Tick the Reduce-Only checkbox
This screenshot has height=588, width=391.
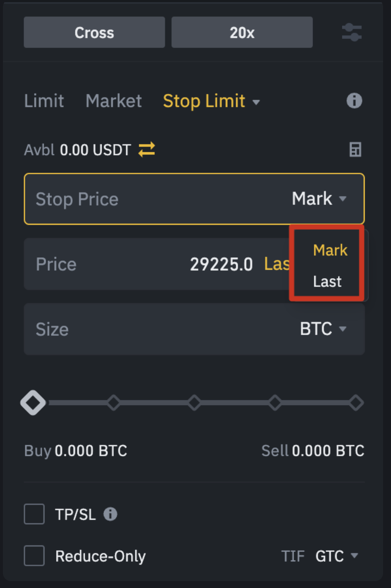pyautogui.click(x=34, y=556)
